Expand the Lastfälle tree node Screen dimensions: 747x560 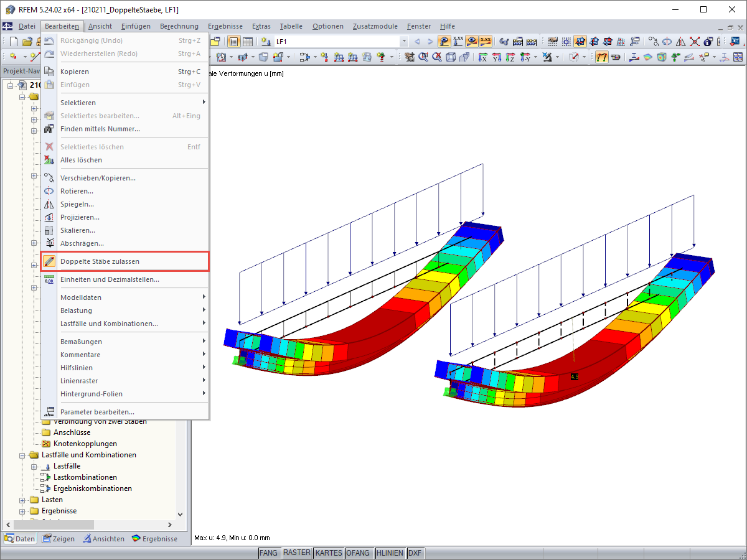34,466
